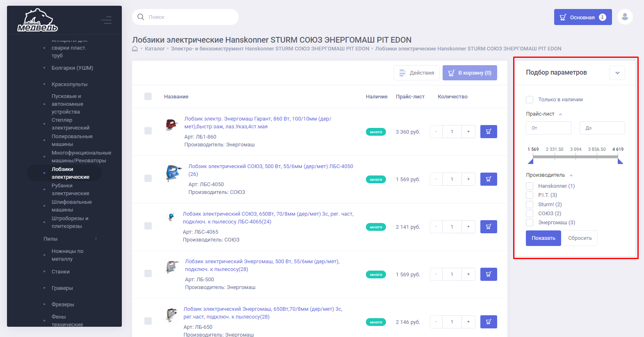The width and height of the screenshot is (644, 337).
Task: Click the Показать filter button
Action: tap(544, 238)
